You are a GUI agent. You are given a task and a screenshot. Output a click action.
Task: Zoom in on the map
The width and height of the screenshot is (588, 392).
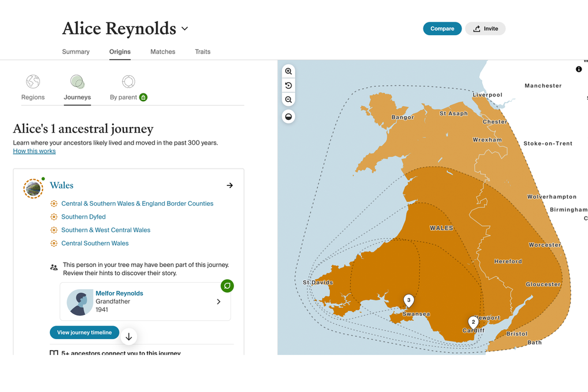288,71
